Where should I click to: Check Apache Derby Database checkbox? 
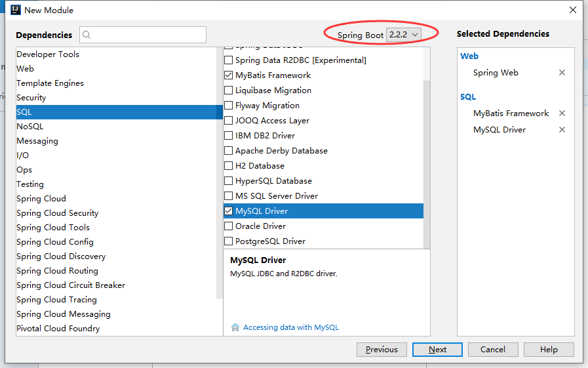[x=228, y=151]
